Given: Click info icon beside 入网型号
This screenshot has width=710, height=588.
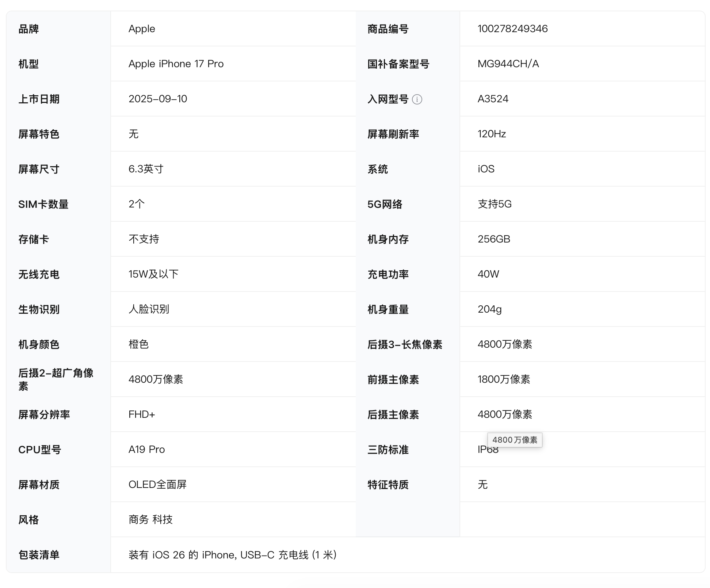Looking at the screenshot, I should click(417, 99).
